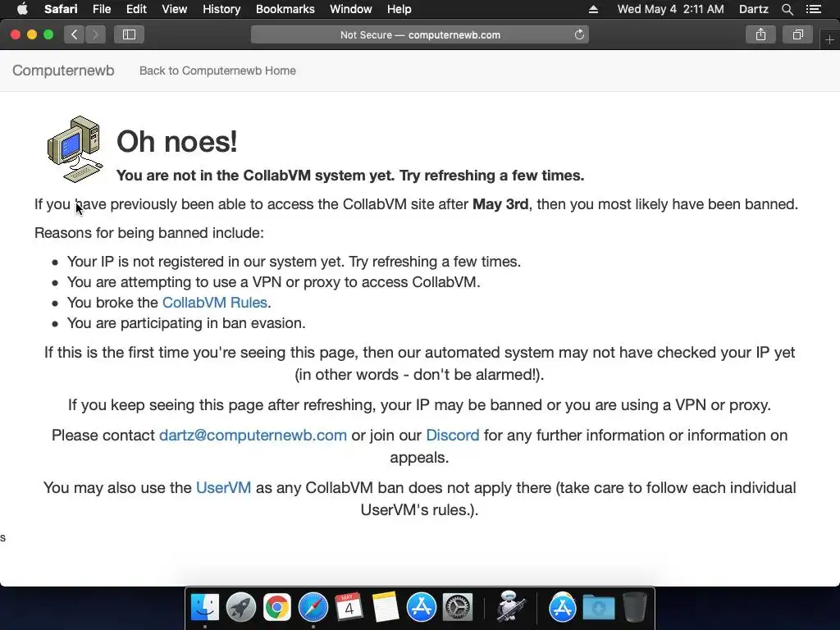Screen dimensions: 840x630
Task: Open System Preferences from the Dock
Action: 457,608
